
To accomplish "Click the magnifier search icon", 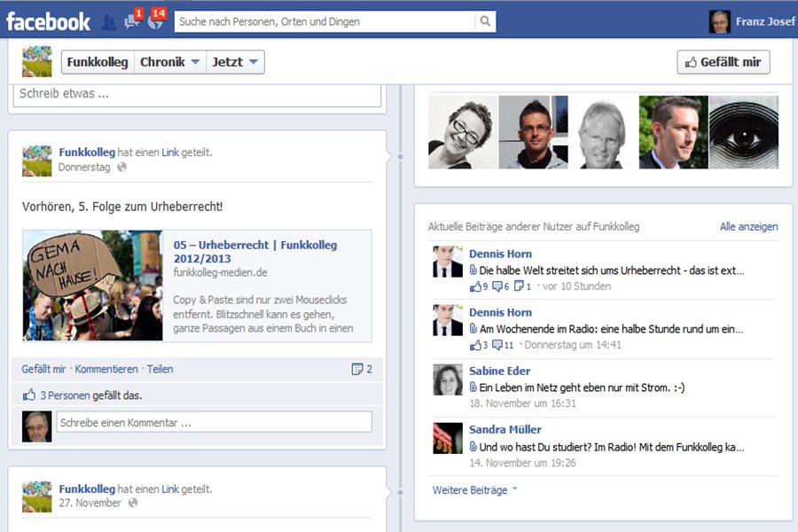I will [x=486, y=21].
